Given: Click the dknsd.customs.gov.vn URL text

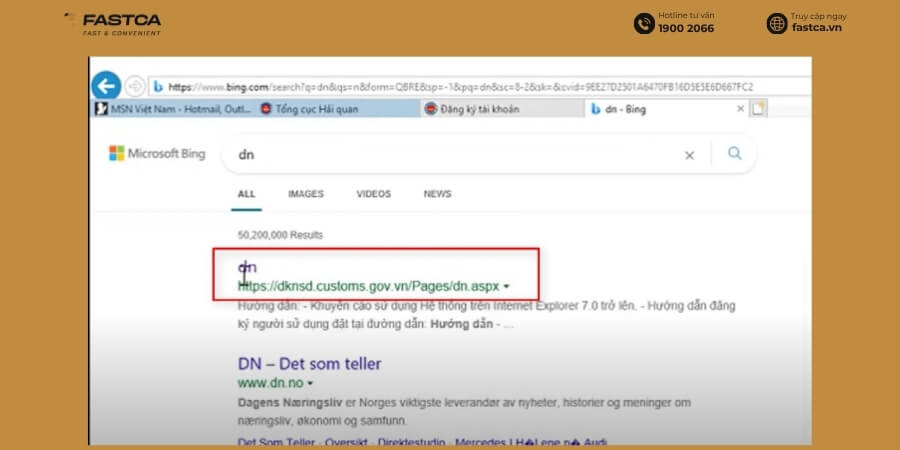Looking at the screenshot, I should [368, 286].
